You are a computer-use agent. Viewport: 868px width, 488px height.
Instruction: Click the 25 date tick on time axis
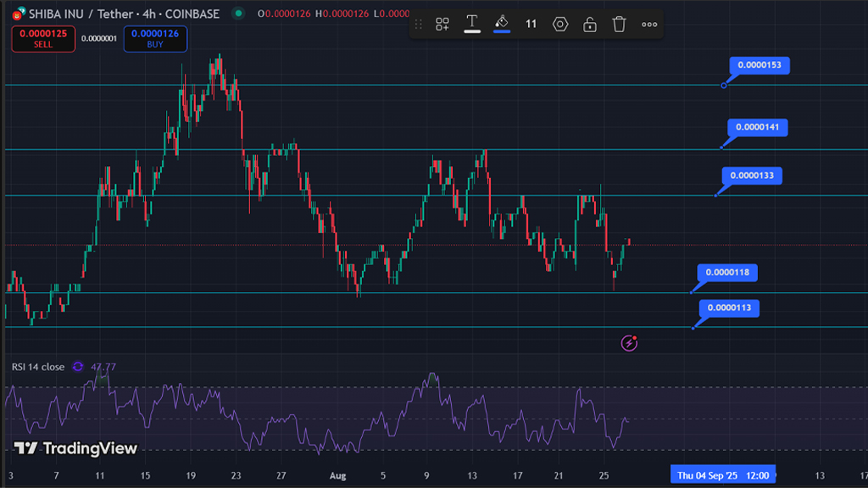click(x=604, y=476)
